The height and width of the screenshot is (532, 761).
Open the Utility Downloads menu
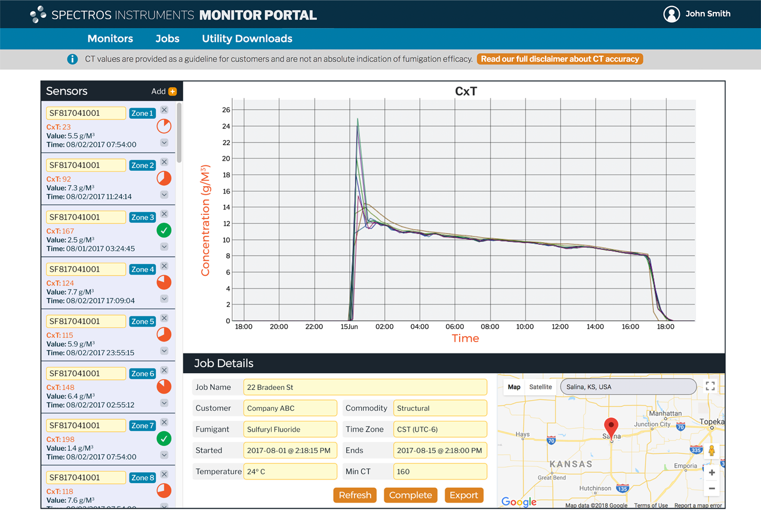[247, 39]
